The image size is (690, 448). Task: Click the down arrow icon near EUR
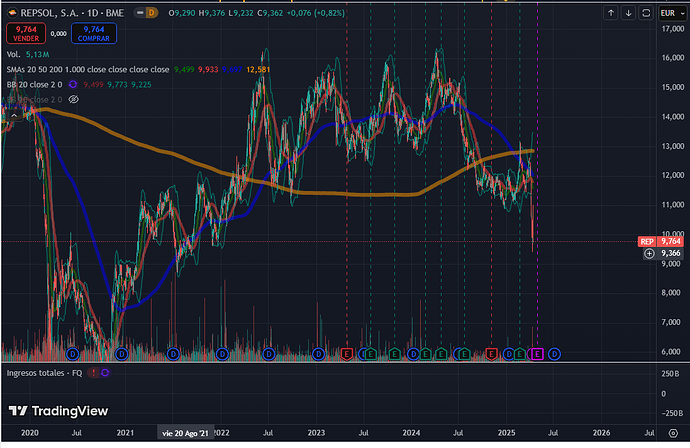tap(628, 13)
